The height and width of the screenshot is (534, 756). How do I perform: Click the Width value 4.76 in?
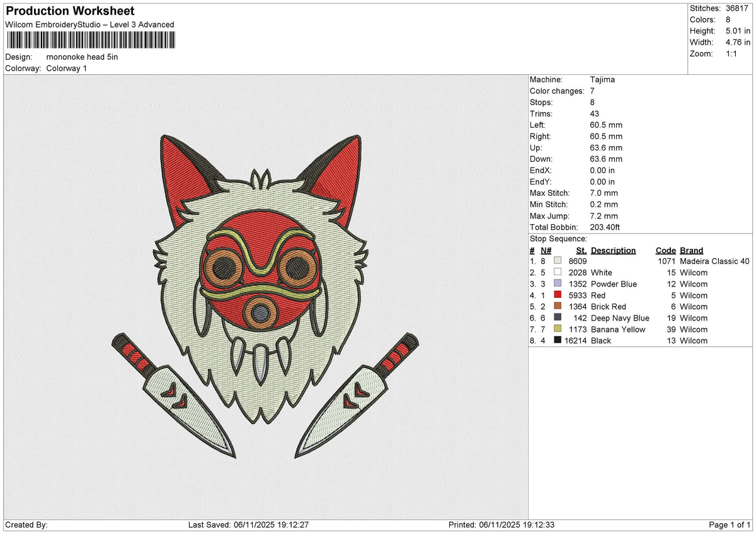[x=738, y=42]
